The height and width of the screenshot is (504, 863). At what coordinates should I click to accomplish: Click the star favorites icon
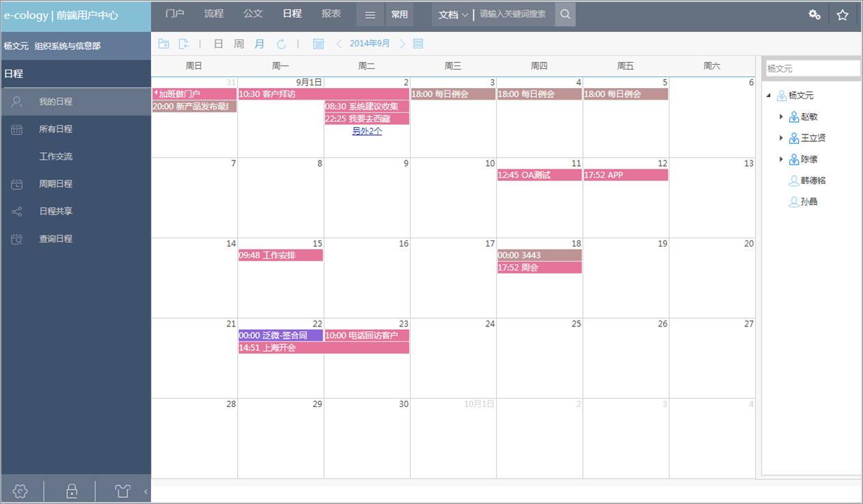tap(843, 14)
